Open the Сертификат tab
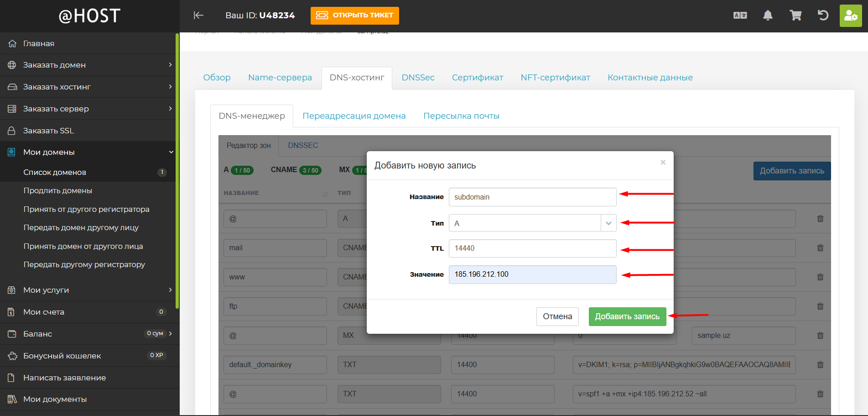The image size is (868, 416). [478, 78]
